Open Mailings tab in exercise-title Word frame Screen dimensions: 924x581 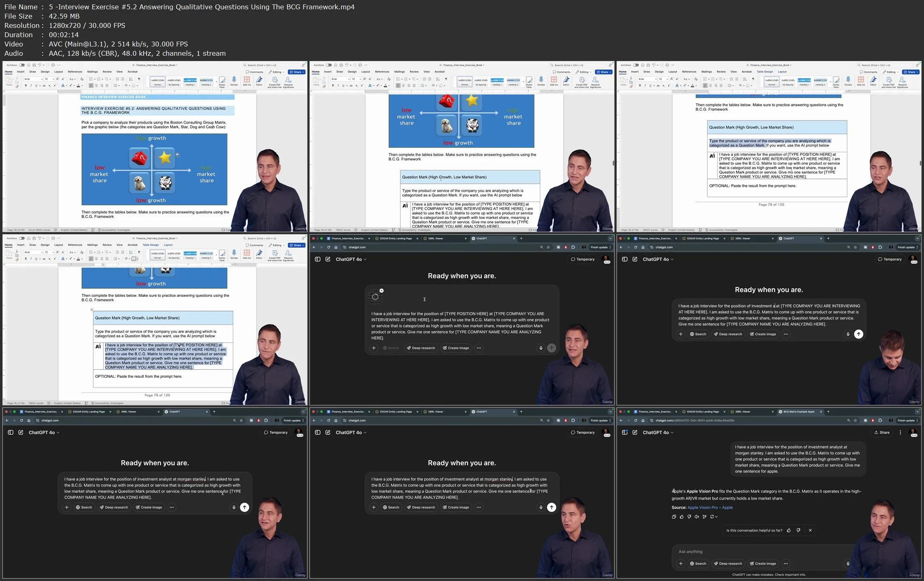[93, 72]
